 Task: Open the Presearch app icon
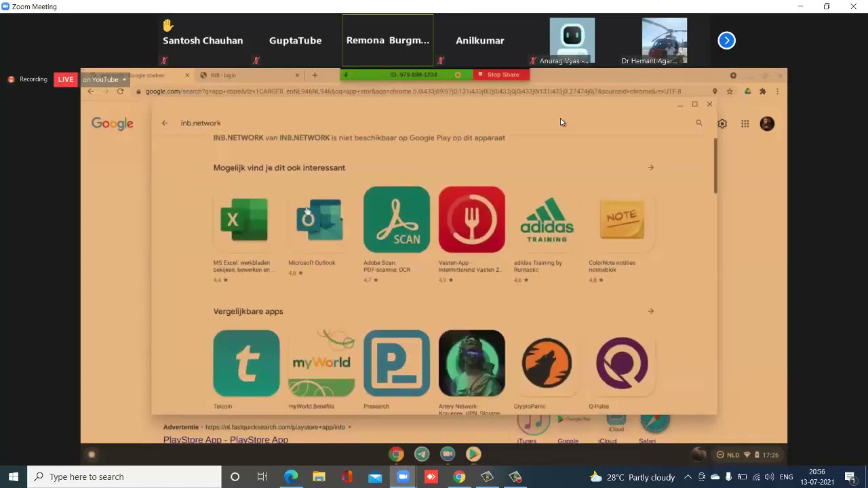(397, 363)
